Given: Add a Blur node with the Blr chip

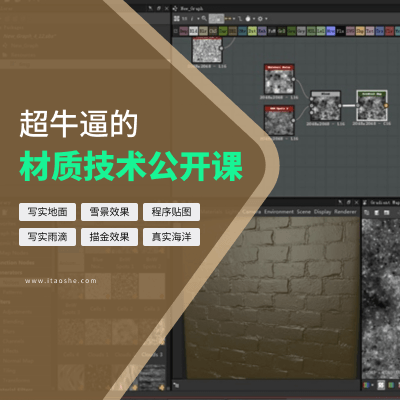Looking at the screenshot, I should coord(203,31).
